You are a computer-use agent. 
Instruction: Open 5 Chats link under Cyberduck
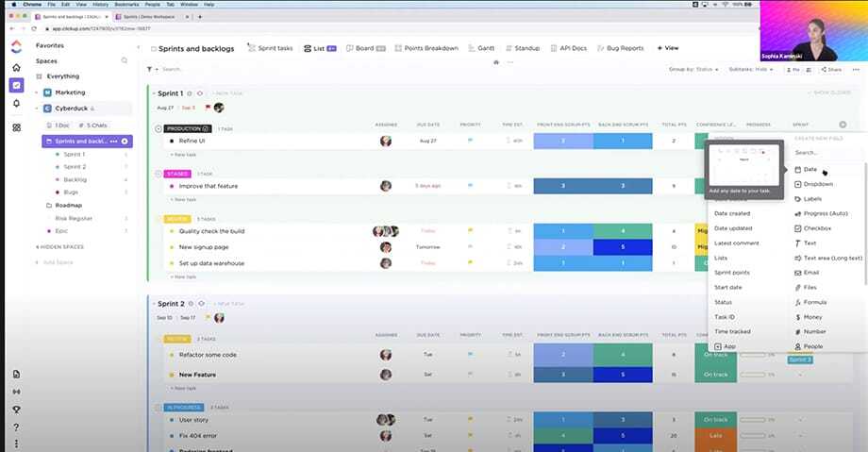[x=93, y=126]
